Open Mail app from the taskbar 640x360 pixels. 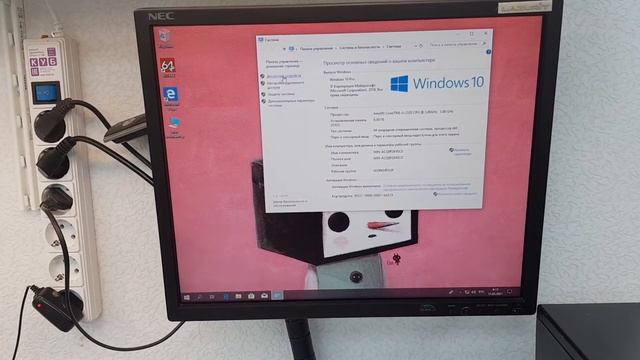click(x=264, y=296)
